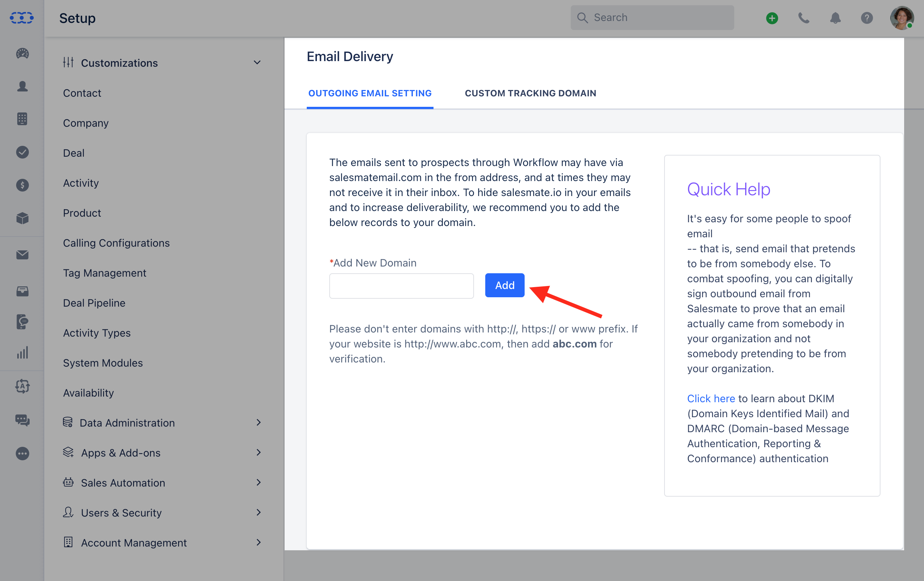Open the call log phone-chat icon in sidebar
This screenshot has height=581, width=924.
coord(22,322)
